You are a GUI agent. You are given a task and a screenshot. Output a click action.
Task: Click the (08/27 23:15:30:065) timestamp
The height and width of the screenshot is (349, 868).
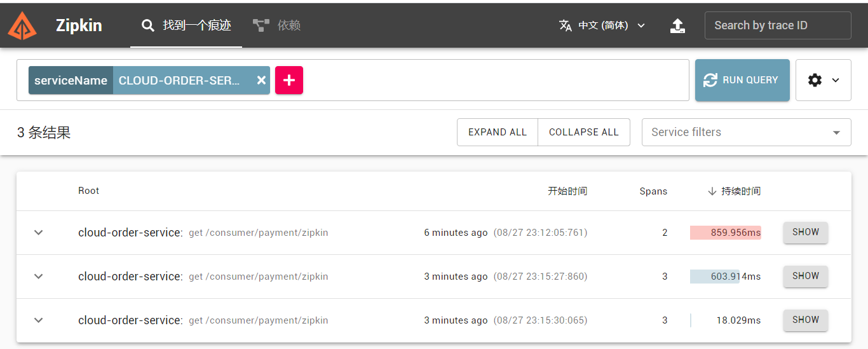coord(541,320)
